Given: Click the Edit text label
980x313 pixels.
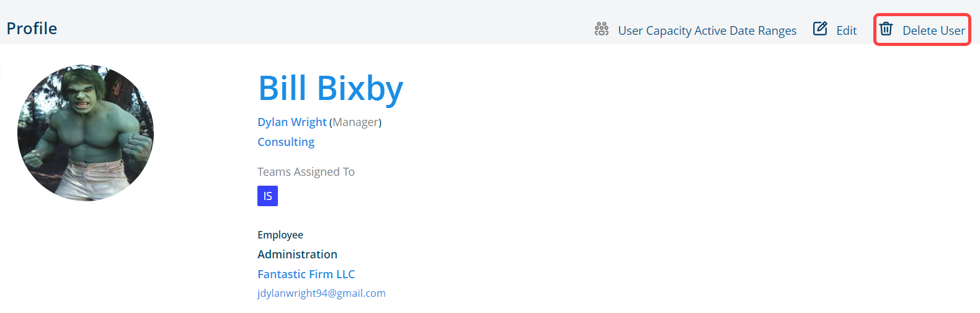Looking at the screenshot, I should point(847,30).
